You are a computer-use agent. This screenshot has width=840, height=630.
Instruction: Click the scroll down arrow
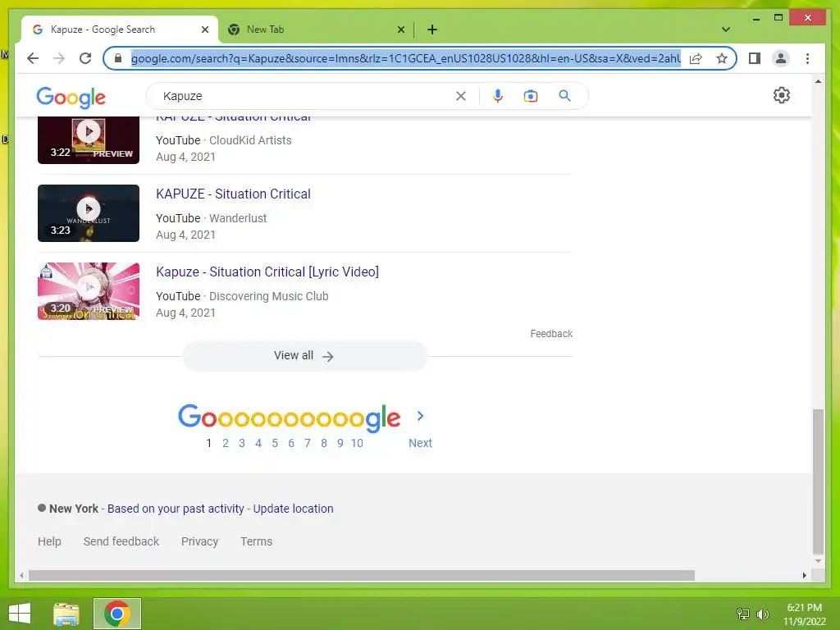pyautogui.click(x=818, y=561)
